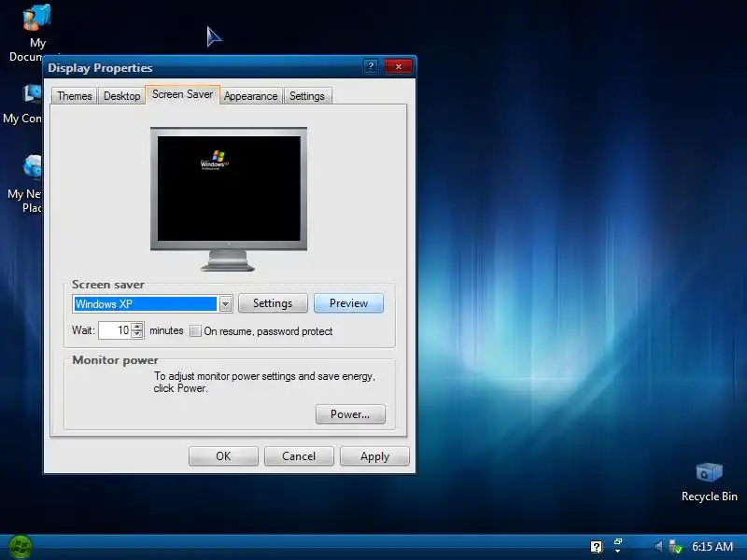Click the green Start orb button
This screenshot has width=747, height=560.
(x=20, y=547)
